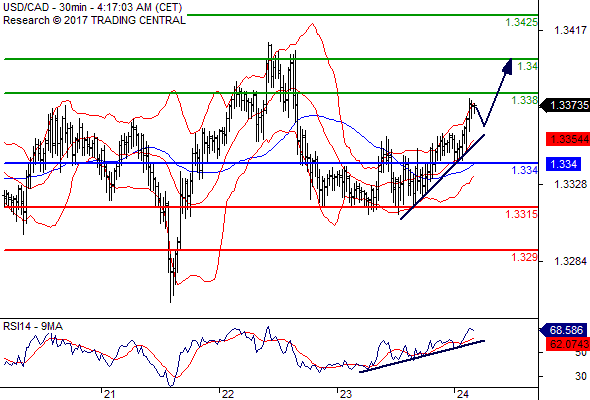Viewport: 590px width, 400px height.
Task: Click the RSI14 - 9MA indicator title
Action: (x=33, y=327)
